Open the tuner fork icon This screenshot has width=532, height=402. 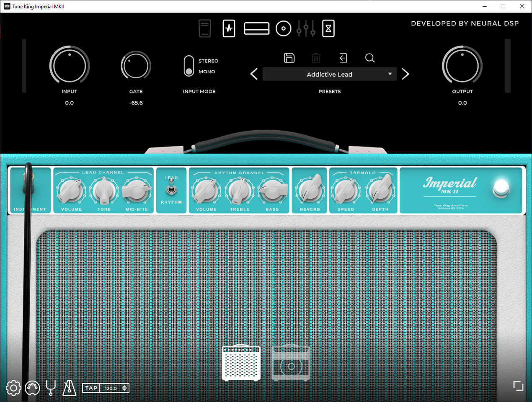tap(51, 388)
